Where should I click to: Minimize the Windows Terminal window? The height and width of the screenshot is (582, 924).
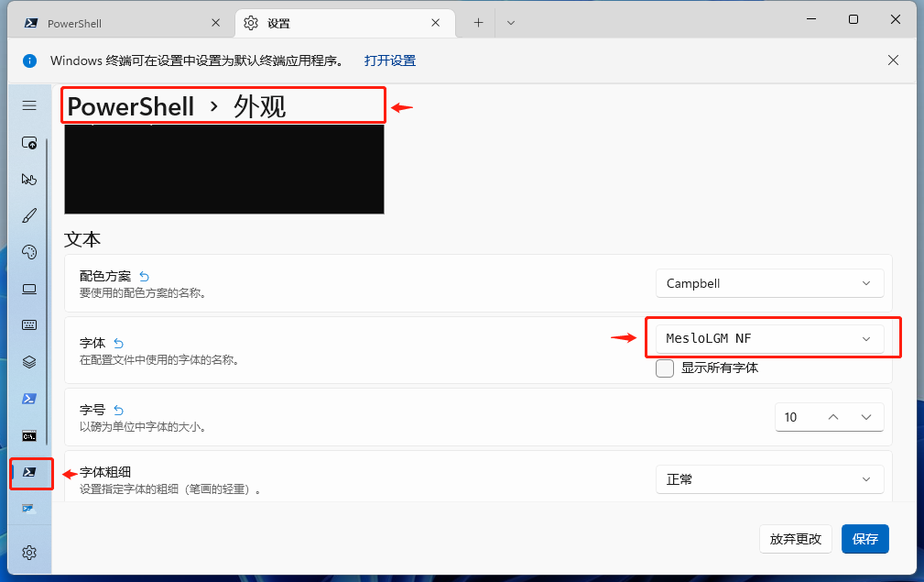(x=811, y=19)
